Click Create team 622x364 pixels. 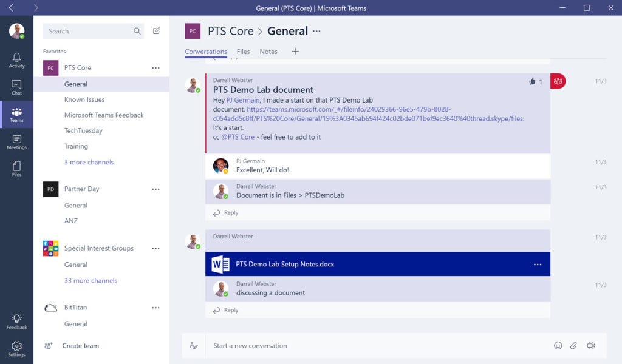(x=81, y=346)
